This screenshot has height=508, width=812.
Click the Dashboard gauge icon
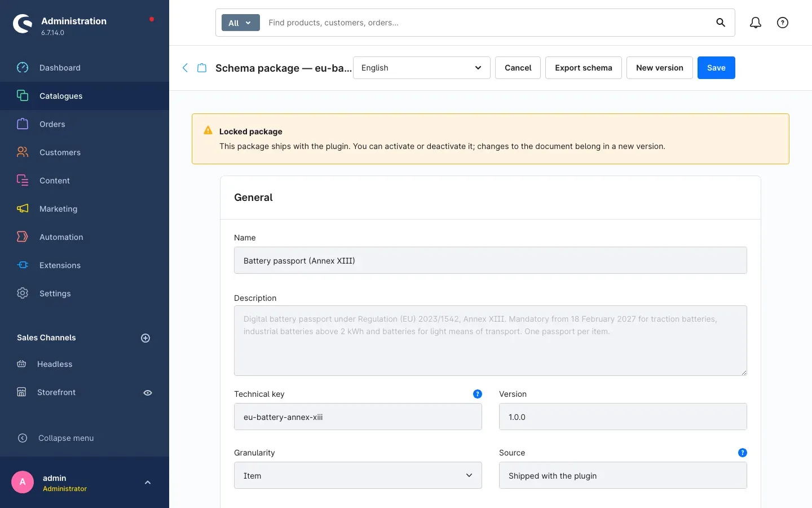click(x=23, y=68)
